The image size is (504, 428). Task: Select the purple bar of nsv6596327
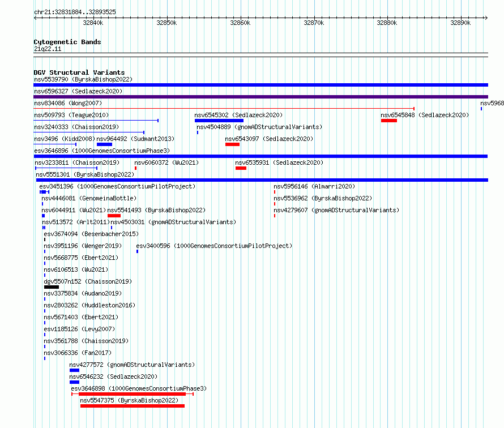pyautogui.click(x=260, y=97)
